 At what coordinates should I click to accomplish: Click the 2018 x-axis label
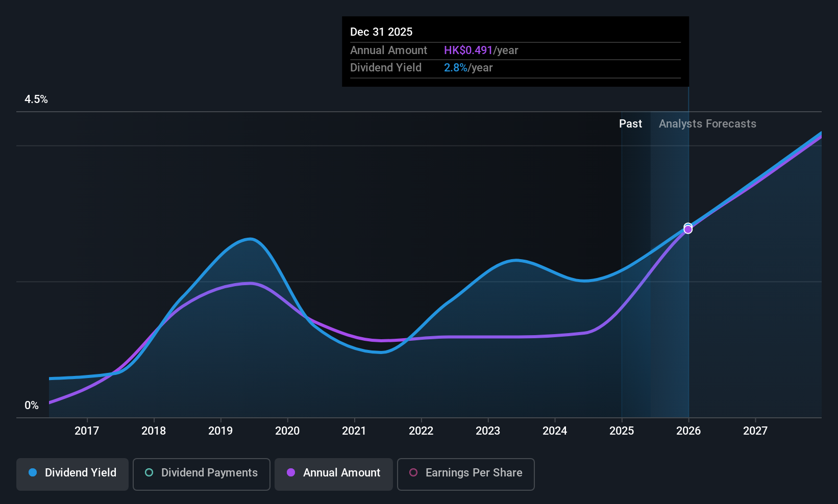pyautogui.click(x=154, y=431)
